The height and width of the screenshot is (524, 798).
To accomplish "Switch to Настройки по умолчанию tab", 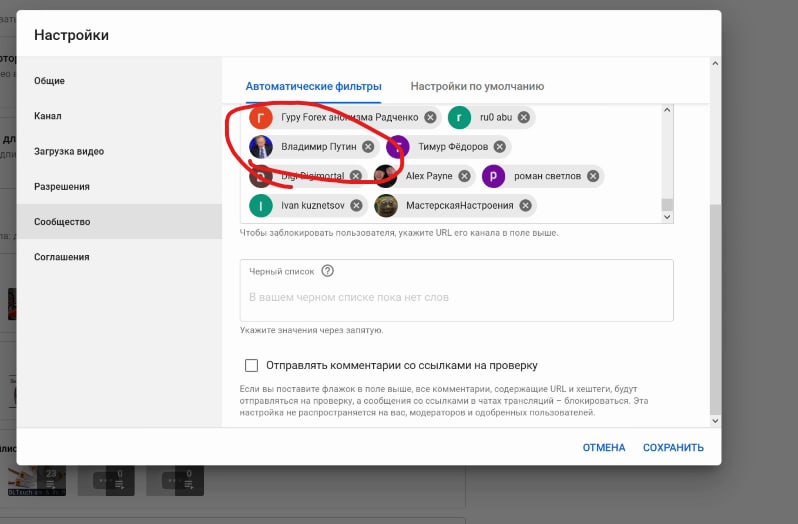I will [477, 86].
